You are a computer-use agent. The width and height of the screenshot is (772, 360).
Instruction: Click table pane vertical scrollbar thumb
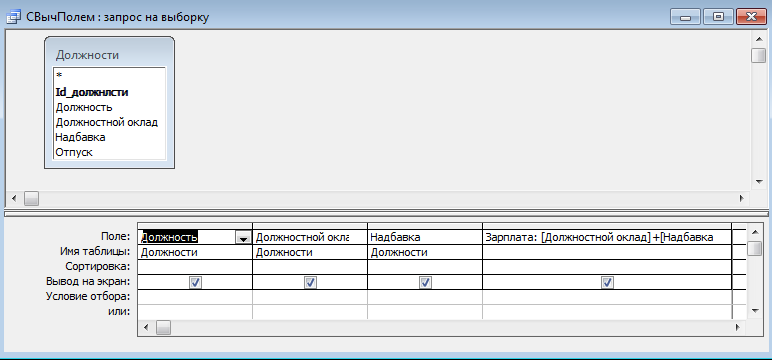[x=759, y=55]
